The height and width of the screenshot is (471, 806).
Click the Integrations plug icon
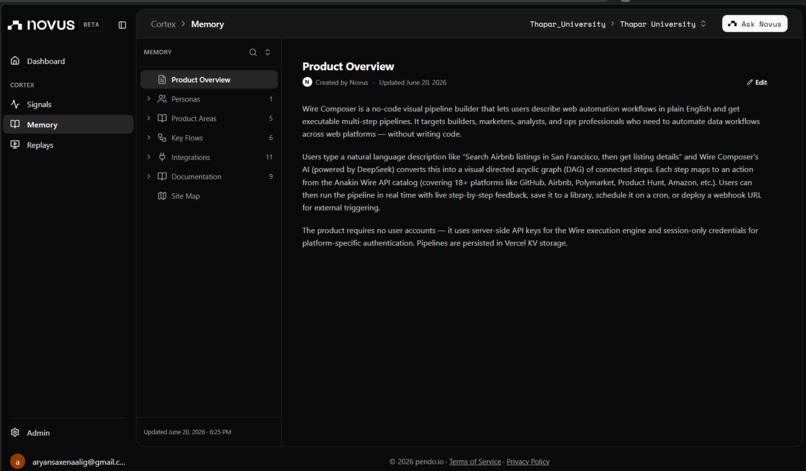pyautogui.click(x=162, y=157)
